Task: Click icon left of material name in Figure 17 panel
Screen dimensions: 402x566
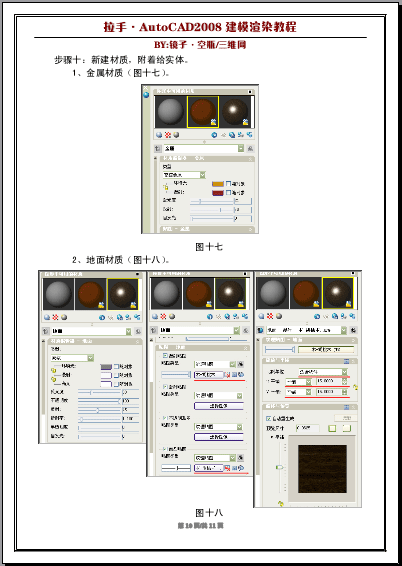Action: pos(158,148)
